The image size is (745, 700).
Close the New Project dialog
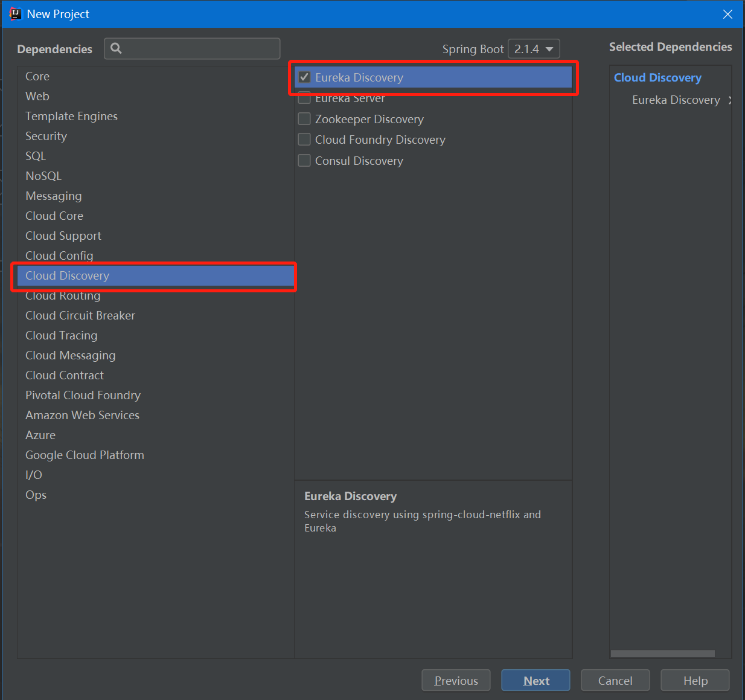(x=727, y=14)
